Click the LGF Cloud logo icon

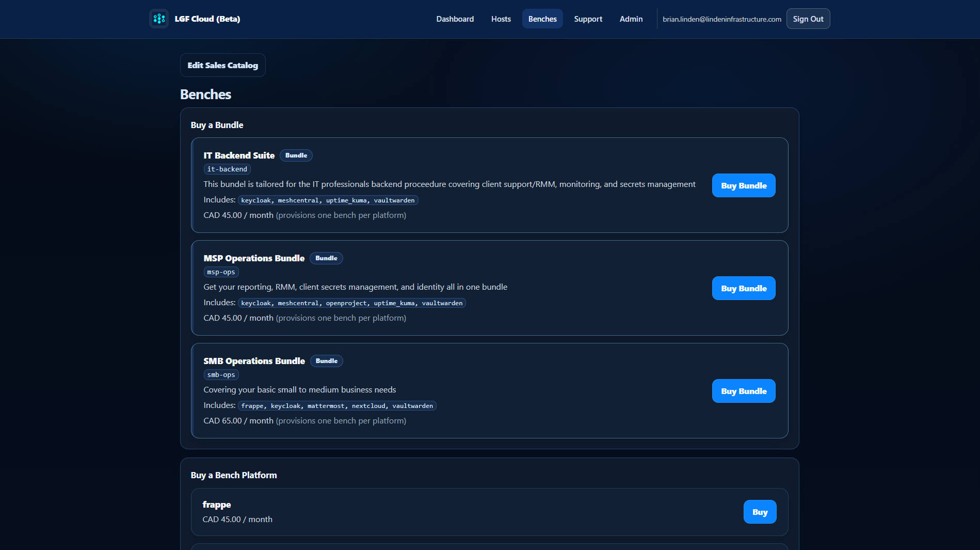159,19
